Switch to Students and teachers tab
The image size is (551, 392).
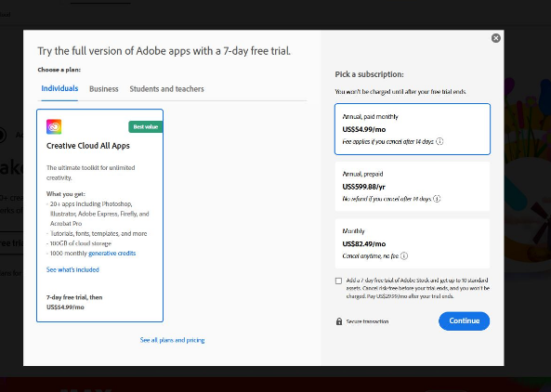click(166, 89)
